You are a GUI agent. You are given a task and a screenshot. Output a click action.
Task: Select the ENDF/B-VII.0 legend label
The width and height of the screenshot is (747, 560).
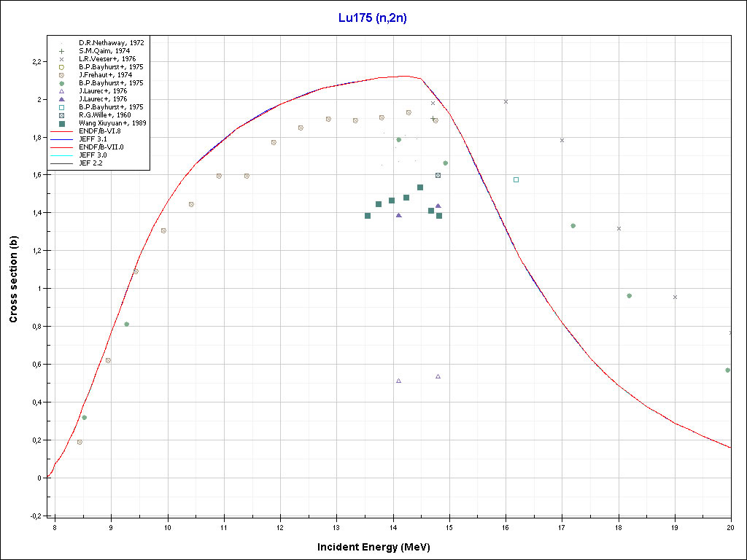pyautogui.click(x=104, y=147)
